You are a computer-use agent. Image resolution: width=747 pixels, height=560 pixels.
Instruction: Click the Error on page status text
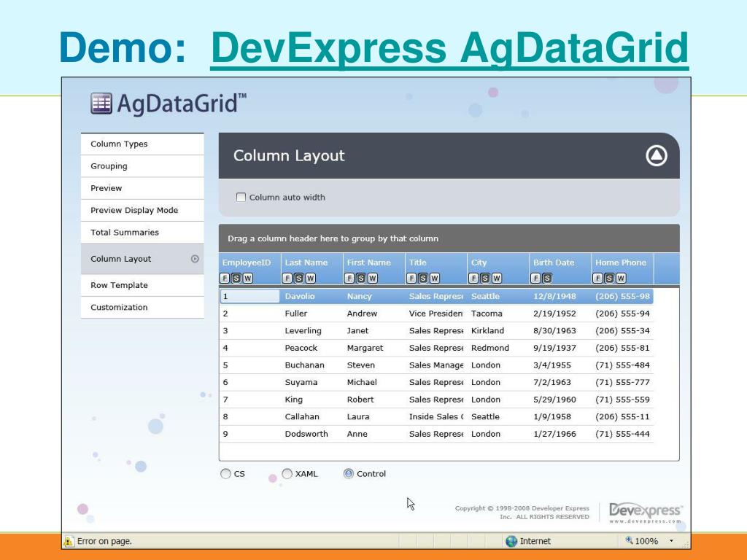tap(104, 541)
